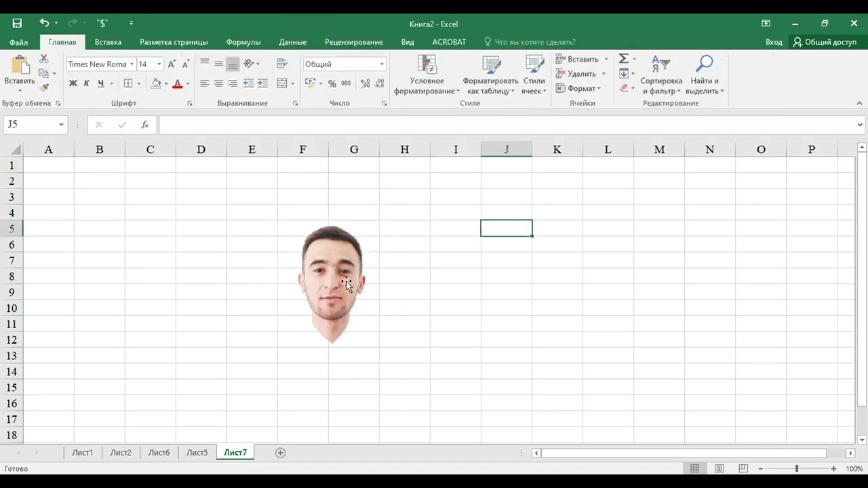Toggle Underline Ч formatting
Image resolution: width=868 pixels, height=488 pixels.
tap(100, 83)
